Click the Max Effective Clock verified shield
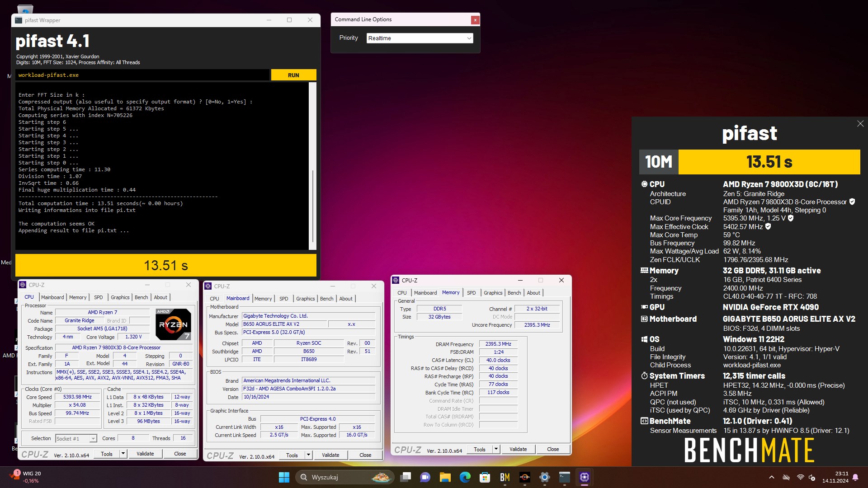Image resolution: width=868 pixels, height=488 pixels. point(768,227)
